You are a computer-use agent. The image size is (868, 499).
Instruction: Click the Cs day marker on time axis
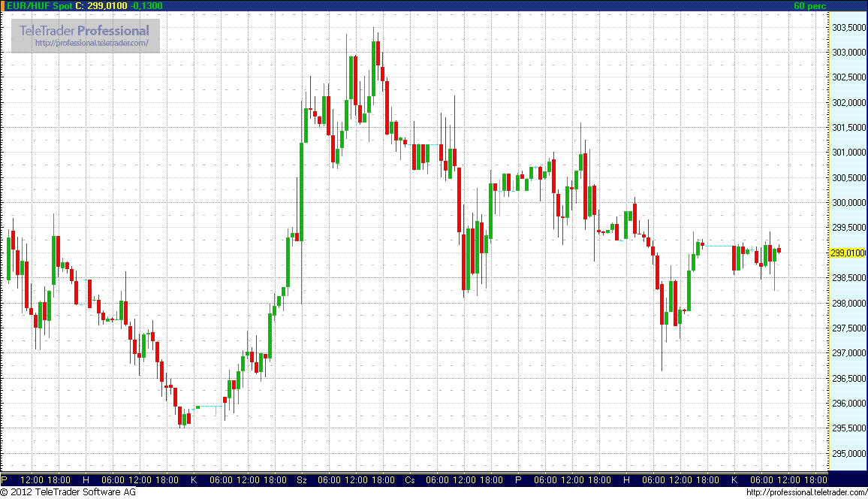coord(410,479)
